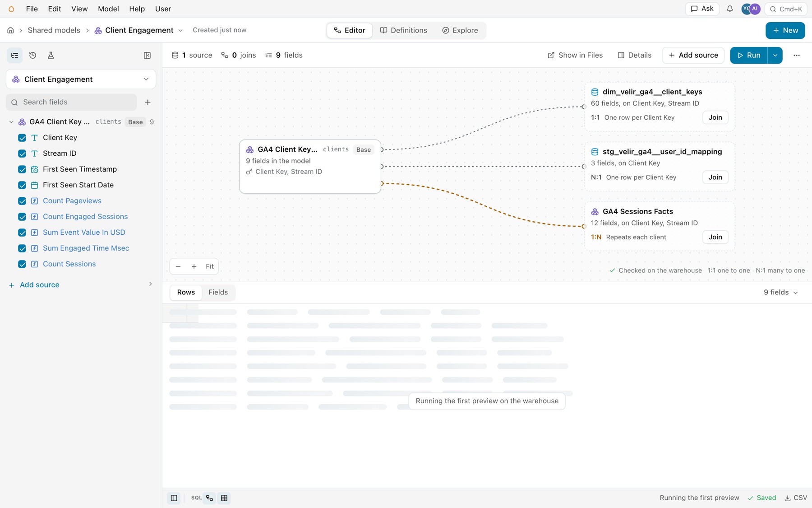Screen dimensions: 812x508
Task: Switch to the diagram view icon
Action: point(210,498)
